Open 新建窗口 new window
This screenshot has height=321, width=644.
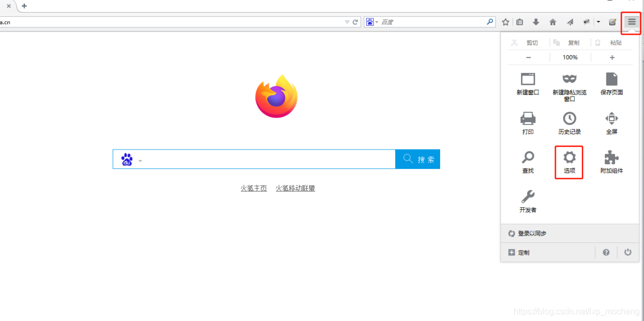pyautogui.click(x=528, y=84)
